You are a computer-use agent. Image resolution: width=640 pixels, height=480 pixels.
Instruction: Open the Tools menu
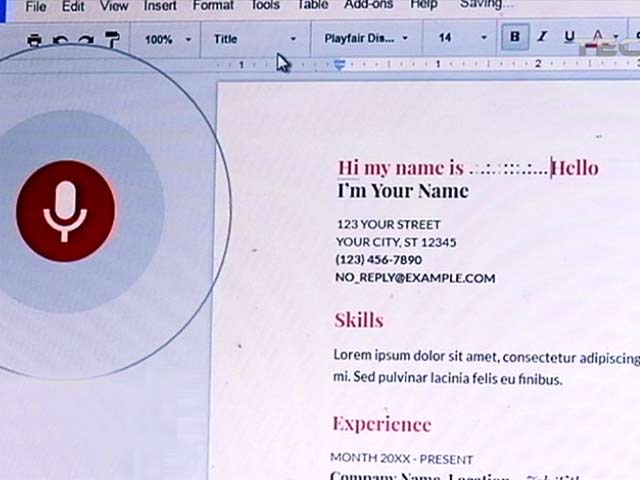tap(265, 5)
